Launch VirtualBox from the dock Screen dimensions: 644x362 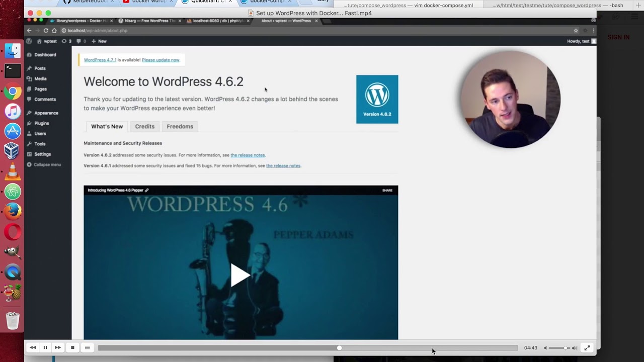(12, 150)
